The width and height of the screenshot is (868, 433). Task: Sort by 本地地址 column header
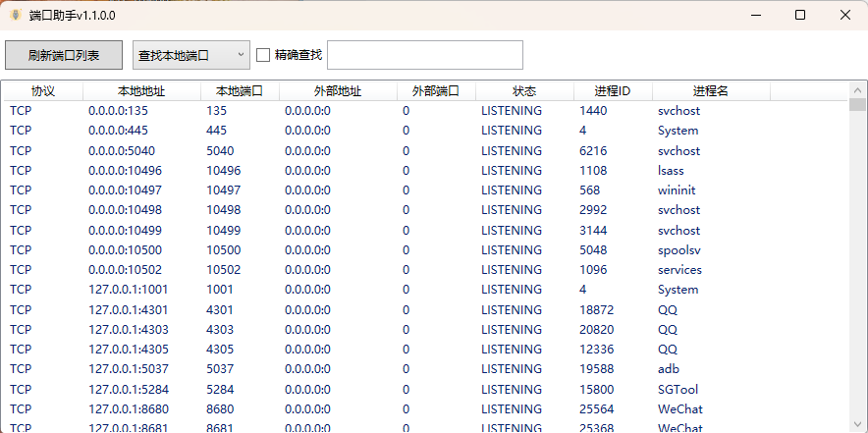(x=141, y=90)
